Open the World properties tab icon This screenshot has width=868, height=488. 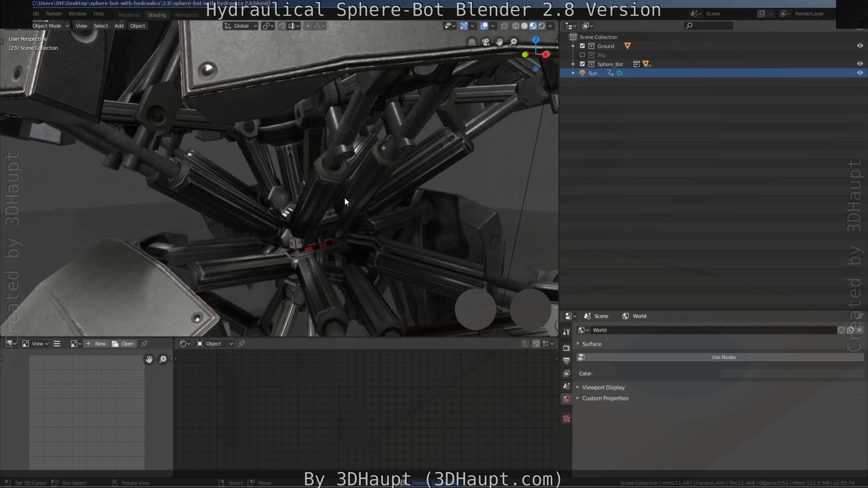point(566,399)
